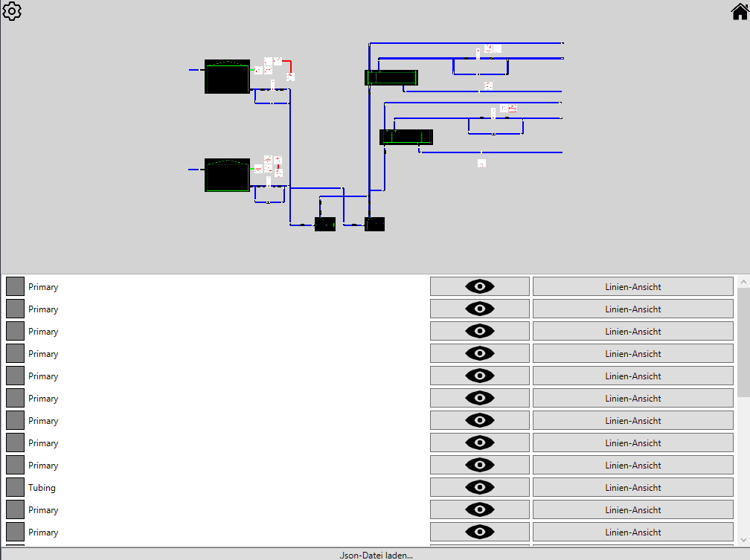Select the second Primary layer name
This screenshot has width=750, height=560.
[x=42, y=309]
